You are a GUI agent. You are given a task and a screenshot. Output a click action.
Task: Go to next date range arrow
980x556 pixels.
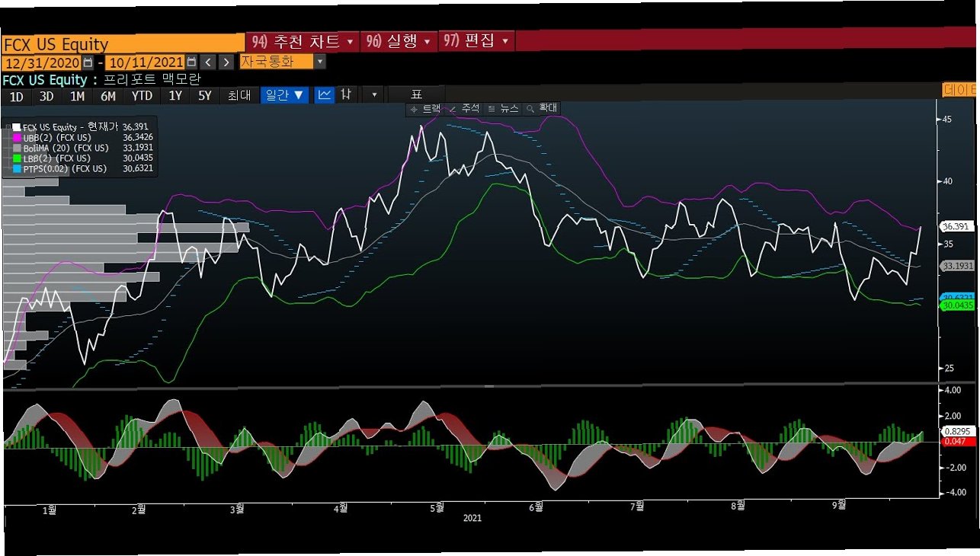226,62
